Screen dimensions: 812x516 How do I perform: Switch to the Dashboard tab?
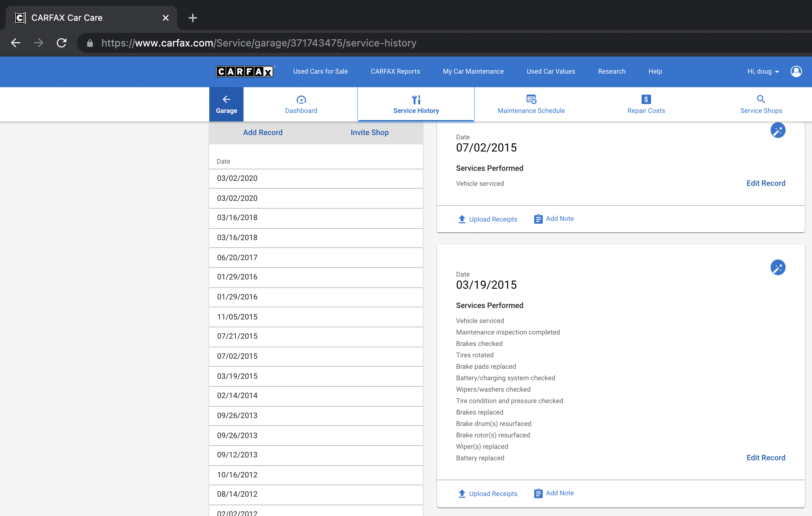[301, 104]
